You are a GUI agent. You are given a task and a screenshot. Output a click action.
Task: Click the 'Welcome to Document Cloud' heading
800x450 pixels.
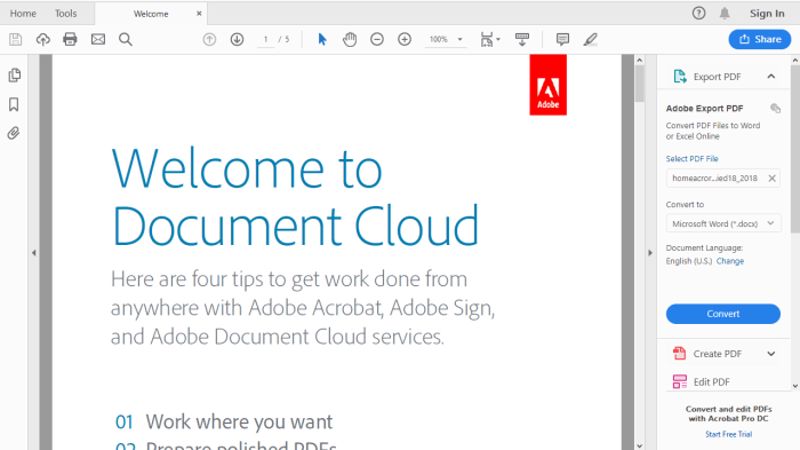tap(295, 196)
